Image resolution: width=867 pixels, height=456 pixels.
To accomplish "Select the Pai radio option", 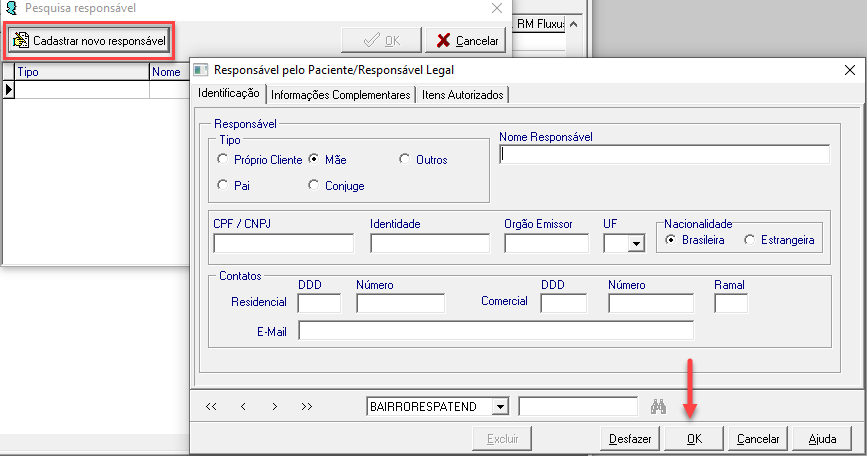I will [x=222, y=185].
